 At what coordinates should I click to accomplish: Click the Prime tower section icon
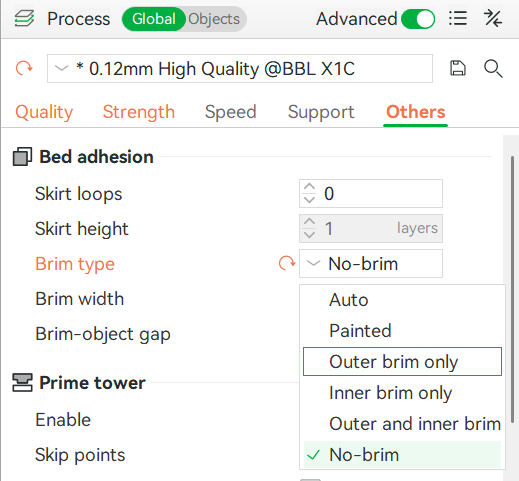click(22, 383)
